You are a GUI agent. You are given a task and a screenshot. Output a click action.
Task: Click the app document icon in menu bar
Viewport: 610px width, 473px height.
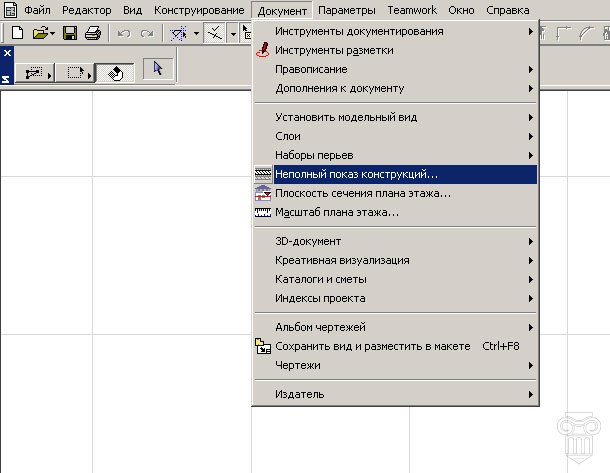pos(10,10)
